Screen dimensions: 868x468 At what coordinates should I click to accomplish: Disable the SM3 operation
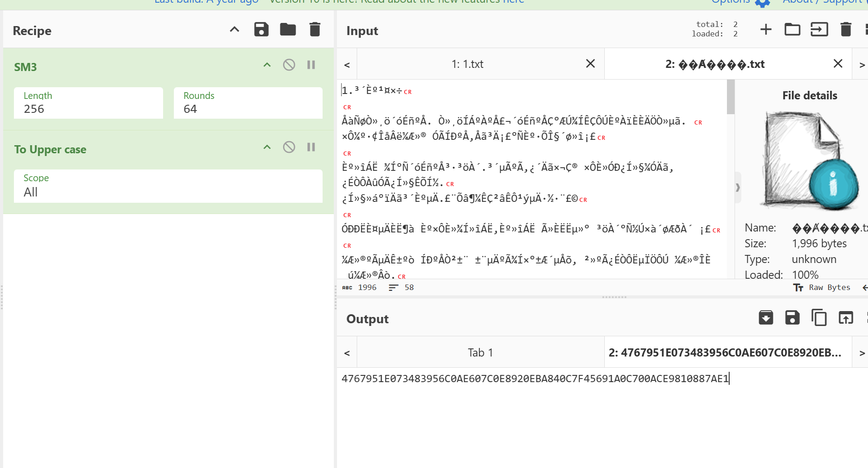click(289, 65)
